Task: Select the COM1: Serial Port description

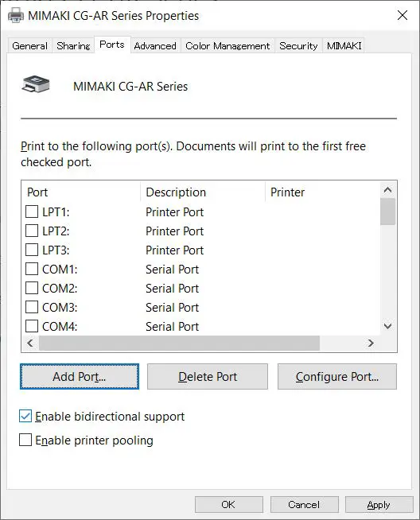Action: [172, 270]
